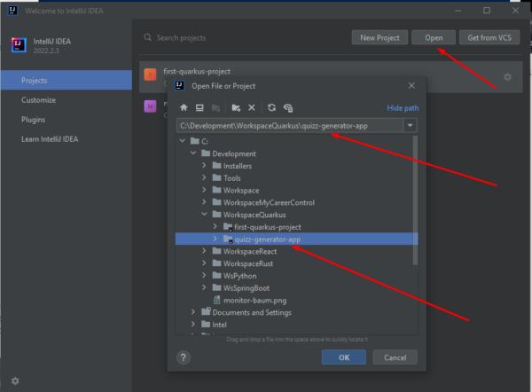Click the path input field
This screenshot has width=532, height=392.
click(290, 126)
